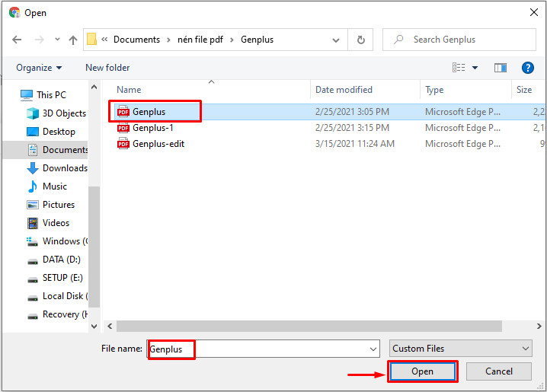Image resolution: width=547 pixels, height=392 pixels.
Task: Refresh the Genplus folder view
Action: tap(360, 40)
